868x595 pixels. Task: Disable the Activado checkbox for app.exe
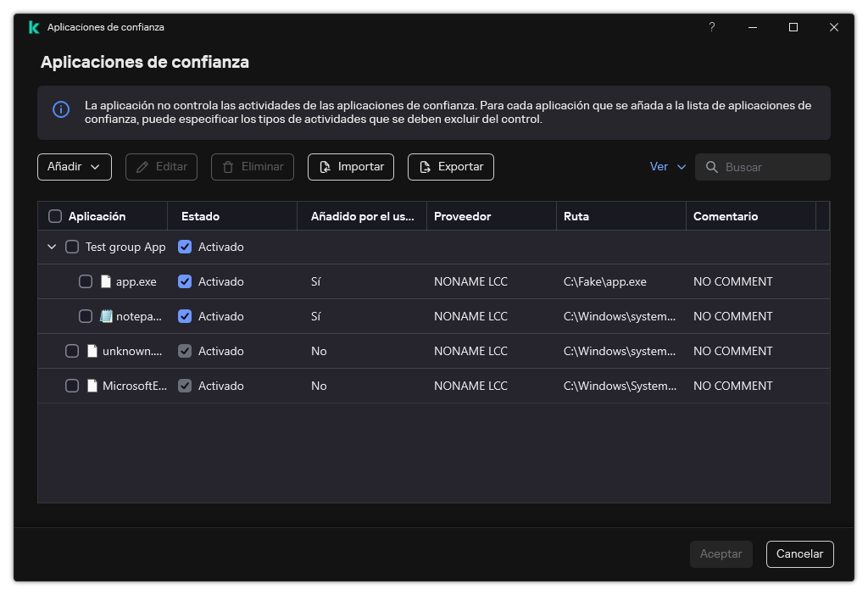click(184, 281)
